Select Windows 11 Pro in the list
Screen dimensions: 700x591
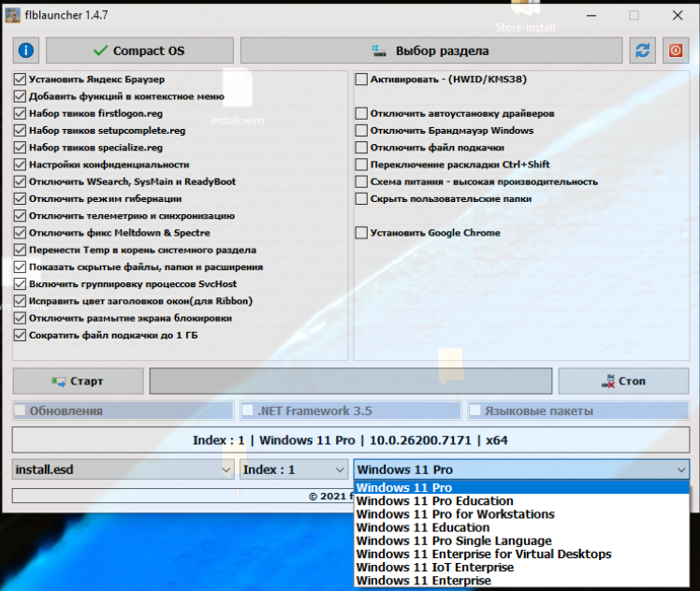521,487
